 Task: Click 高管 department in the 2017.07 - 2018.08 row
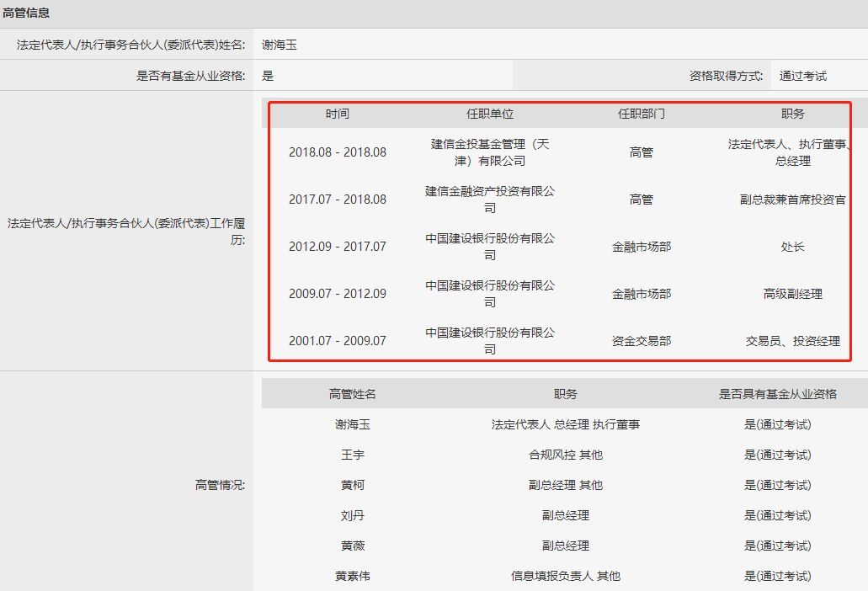(x=641, y=200)
